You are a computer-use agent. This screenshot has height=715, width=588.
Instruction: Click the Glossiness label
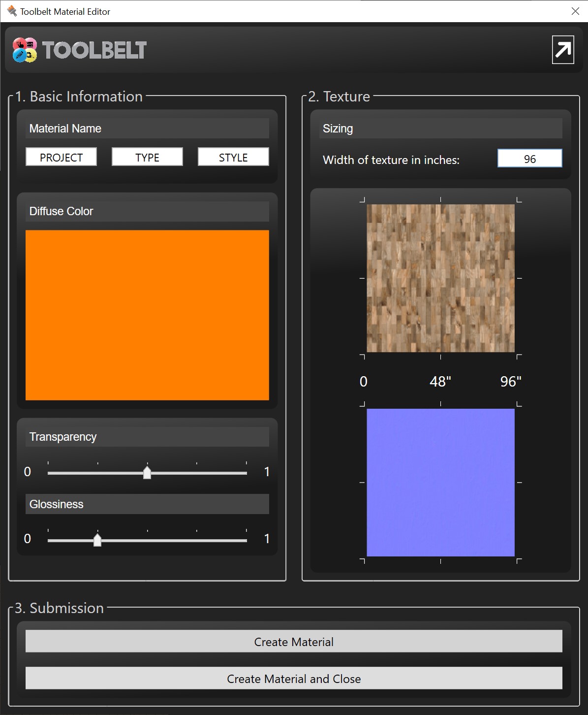coord(56,504)
